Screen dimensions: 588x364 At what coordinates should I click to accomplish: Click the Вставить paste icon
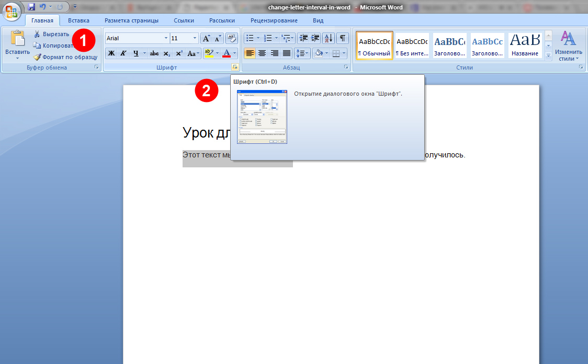17,39
